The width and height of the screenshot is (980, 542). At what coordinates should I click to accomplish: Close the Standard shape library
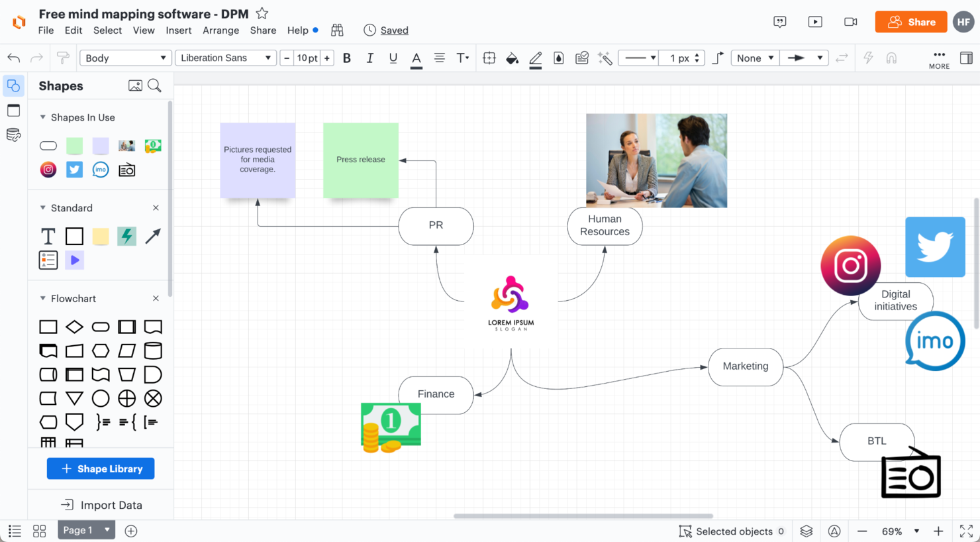[x=156, y=208]
